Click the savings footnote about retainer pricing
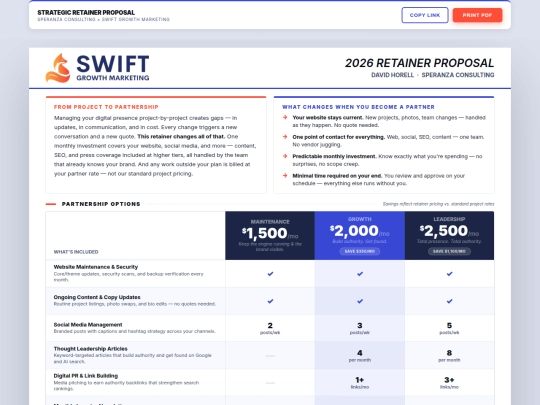Viewport: 540px width, 405px height. click(438, 204)
